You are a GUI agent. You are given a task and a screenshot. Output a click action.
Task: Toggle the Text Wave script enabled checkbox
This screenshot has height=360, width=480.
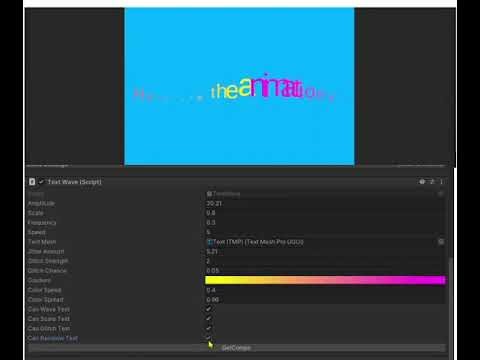[x=41, y=182]
